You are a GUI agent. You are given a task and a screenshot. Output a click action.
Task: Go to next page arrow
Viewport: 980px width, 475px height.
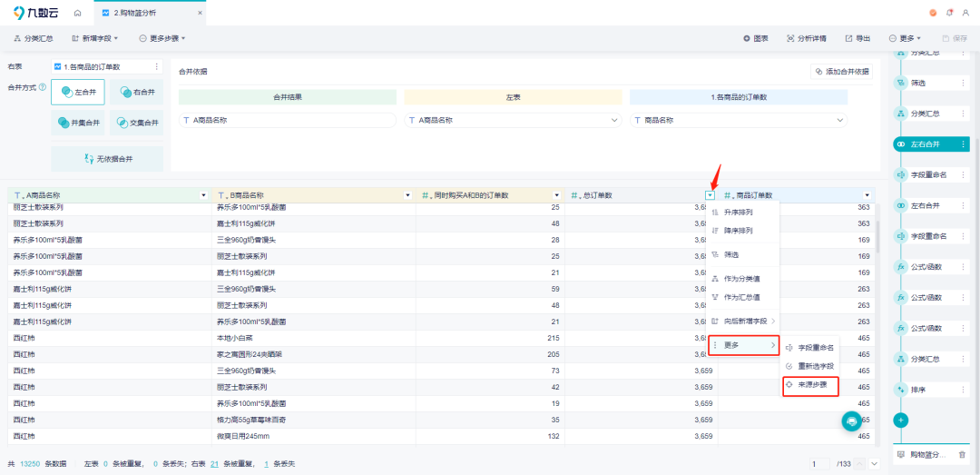point(874,464)
